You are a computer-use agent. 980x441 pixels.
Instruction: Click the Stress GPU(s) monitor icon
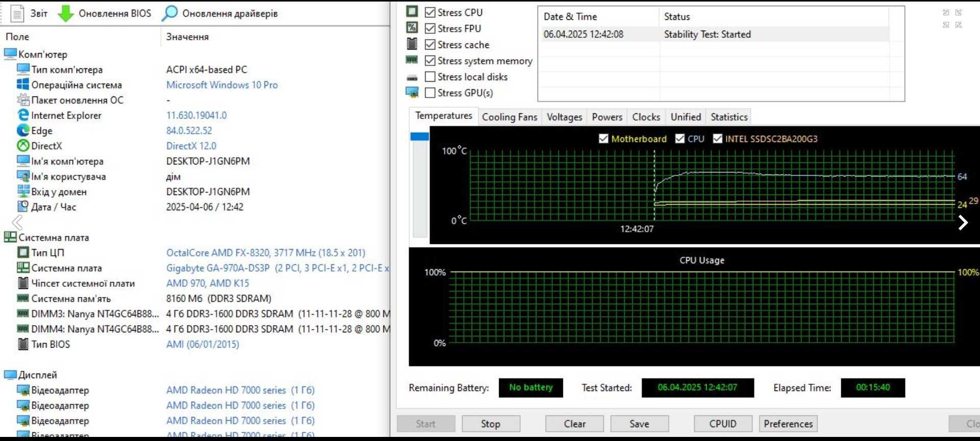pos(412,92)
